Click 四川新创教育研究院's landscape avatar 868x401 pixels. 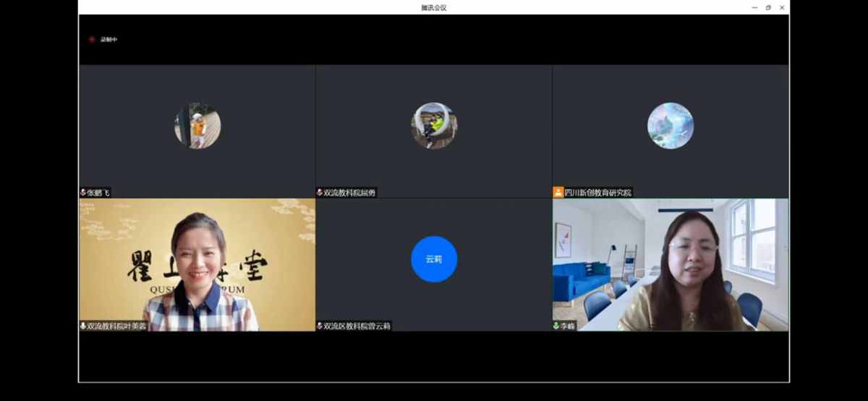point(671,125)
